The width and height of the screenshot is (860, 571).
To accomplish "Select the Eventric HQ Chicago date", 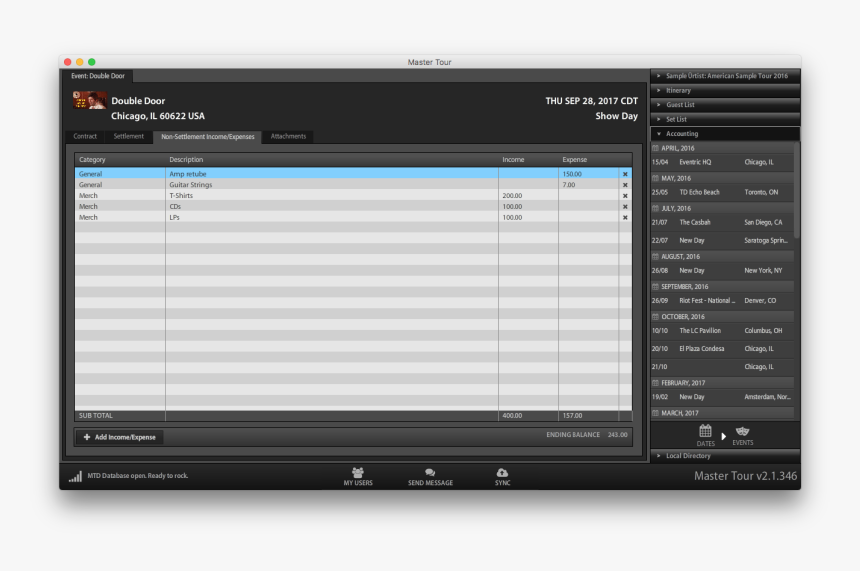I will [722, 162].
